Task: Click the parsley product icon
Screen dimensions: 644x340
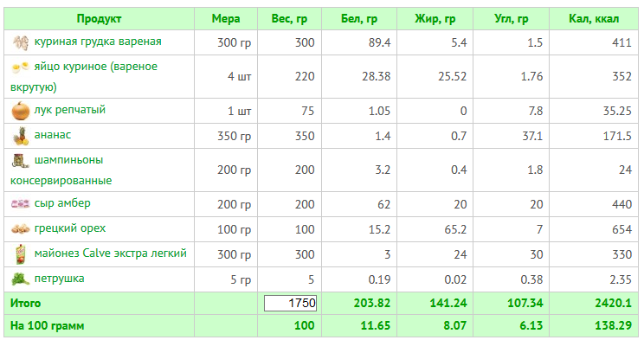Action: pyautogui.click(x=20, y=279)
